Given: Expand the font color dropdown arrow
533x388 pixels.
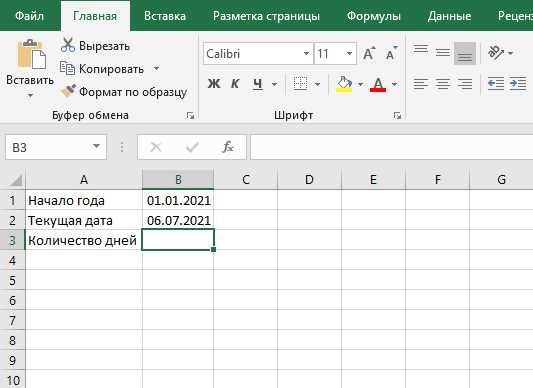Looking at the screenshot, I should click(x=394, y=84).
